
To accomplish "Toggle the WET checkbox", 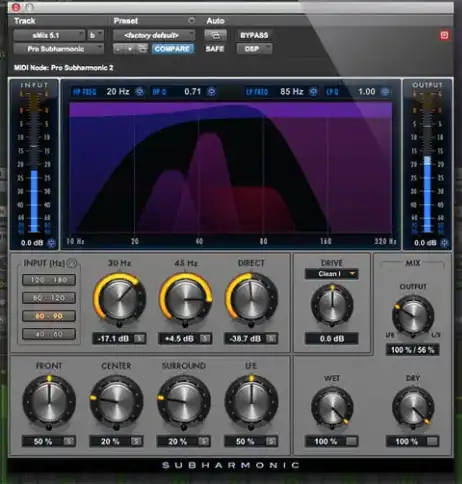I will (x=351, y=441).
